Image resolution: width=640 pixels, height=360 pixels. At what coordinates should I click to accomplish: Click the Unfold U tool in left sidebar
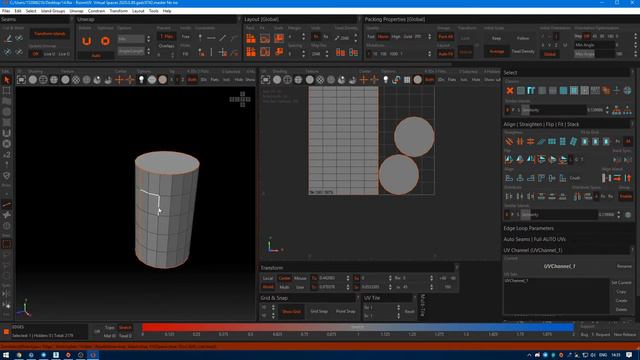(x=7, y=133)
